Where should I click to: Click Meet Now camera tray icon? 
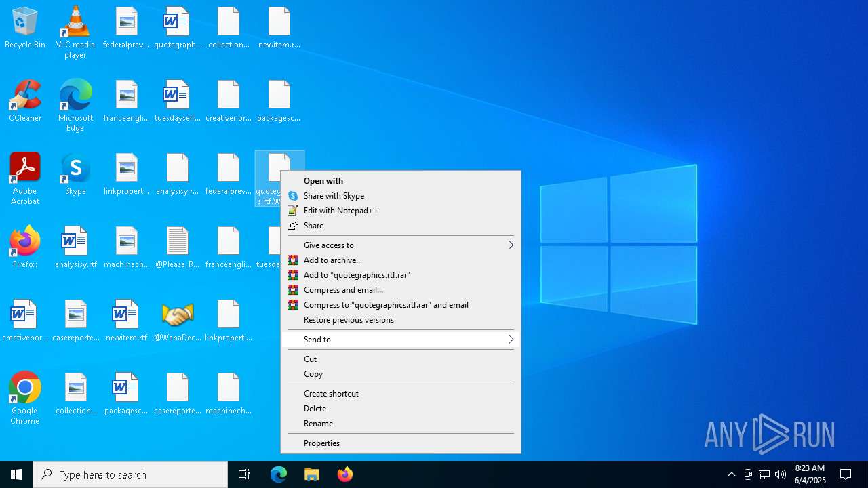748,474
